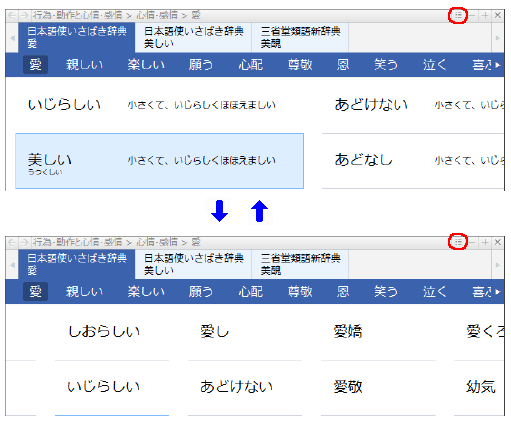Select category 親しい in the word-grid window

point(84,292)
